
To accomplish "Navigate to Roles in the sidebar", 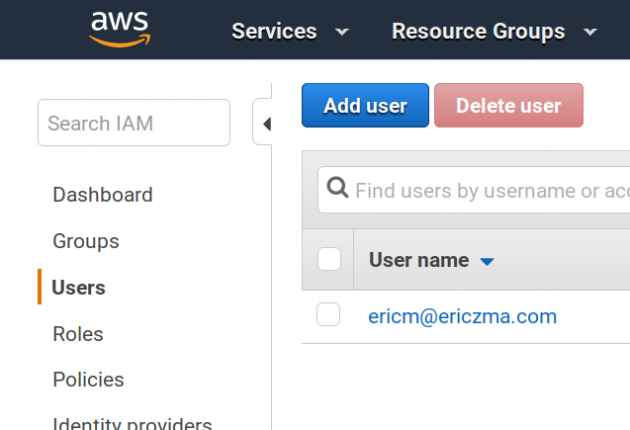I will (77, 334).
